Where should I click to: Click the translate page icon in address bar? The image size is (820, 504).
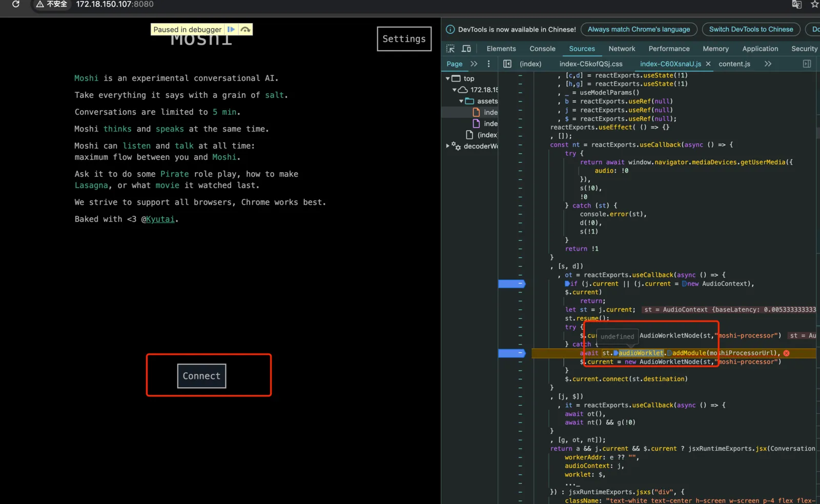(797, 4)
